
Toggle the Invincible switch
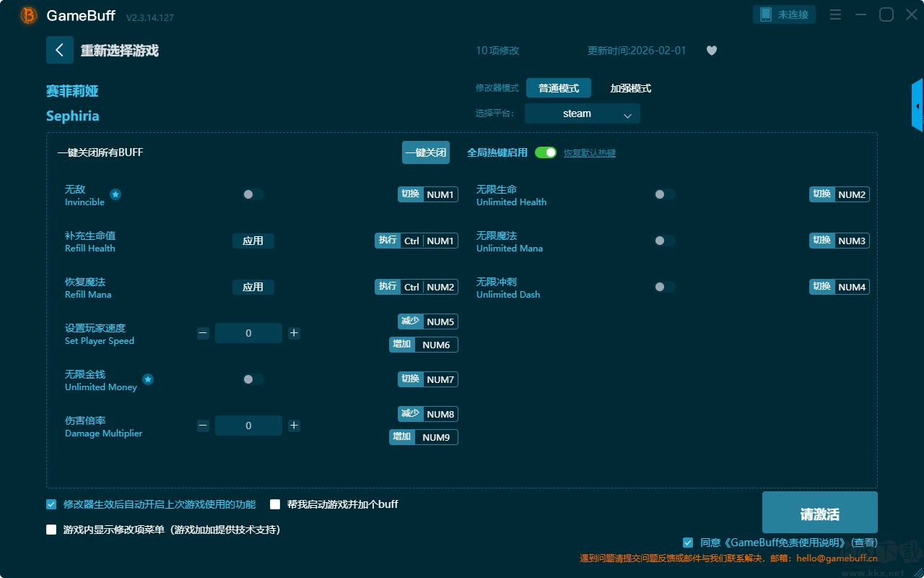point(253,194)
